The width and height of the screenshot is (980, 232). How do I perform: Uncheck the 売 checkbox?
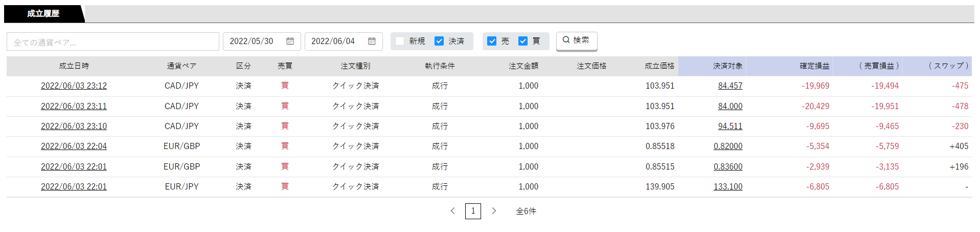[x=492, y=41]
